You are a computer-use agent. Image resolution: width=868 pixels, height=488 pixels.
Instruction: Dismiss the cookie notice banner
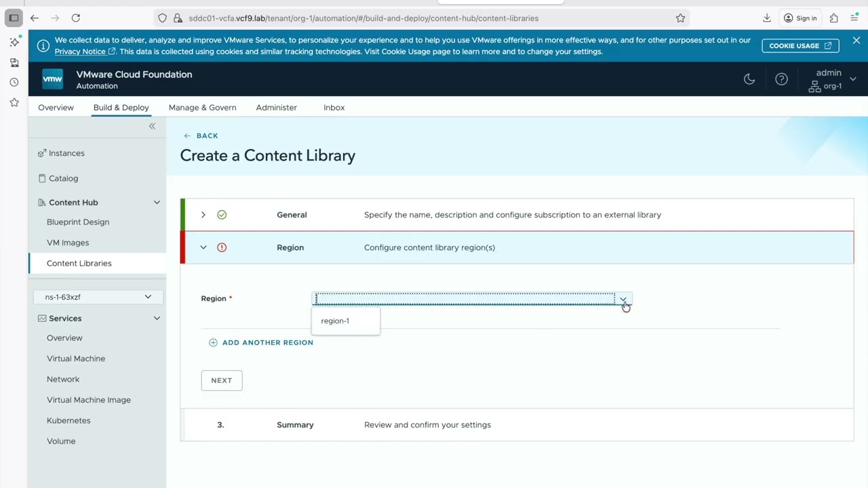pyautogui.click(x=856, y=41)
